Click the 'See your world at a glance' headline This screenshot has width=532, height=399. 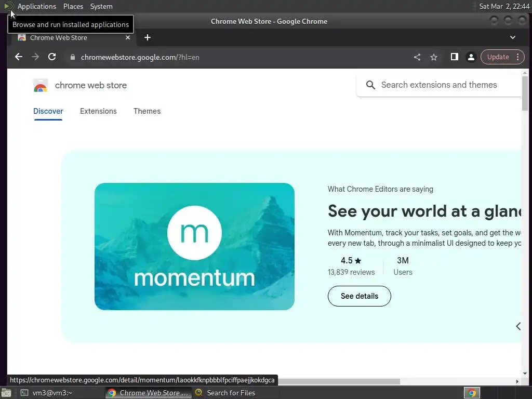[x=424, y=211]
